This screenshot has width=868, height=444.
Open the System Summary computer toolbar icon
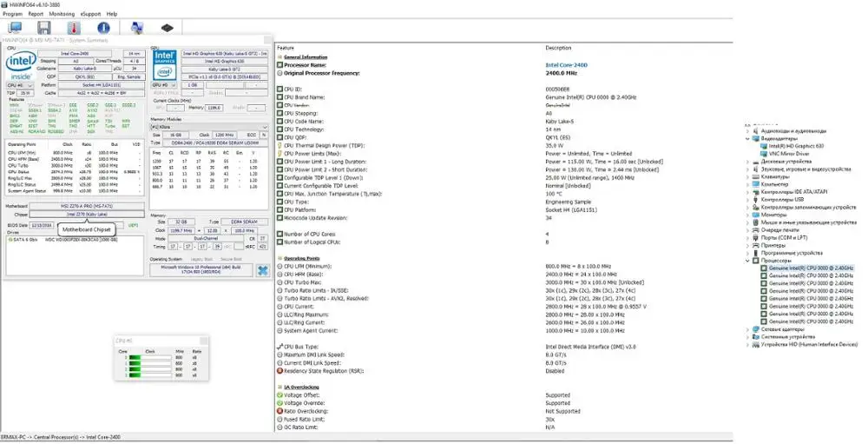click(15, 28)
